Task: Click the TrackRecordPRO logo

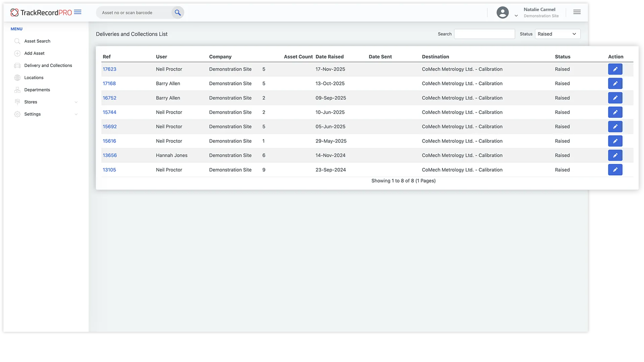Action: pyautogui.click(x=41, y=13)
